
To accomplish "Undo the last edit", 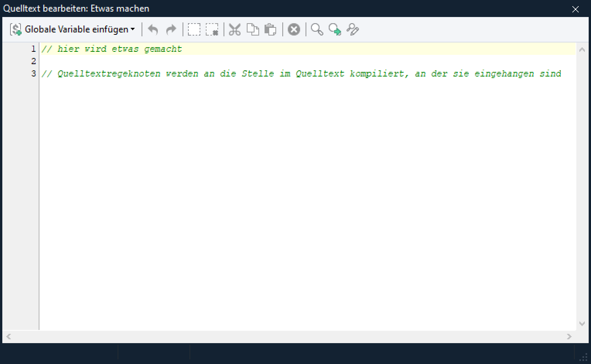I will [153, 29].
